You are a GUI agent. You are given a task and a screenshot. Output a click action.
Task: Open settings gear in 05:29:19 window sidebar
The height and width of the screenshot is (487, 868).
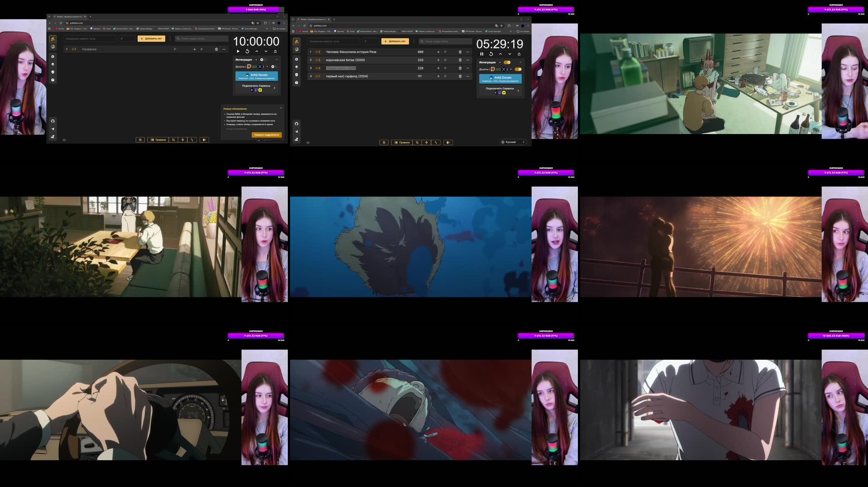coord(296,59)
